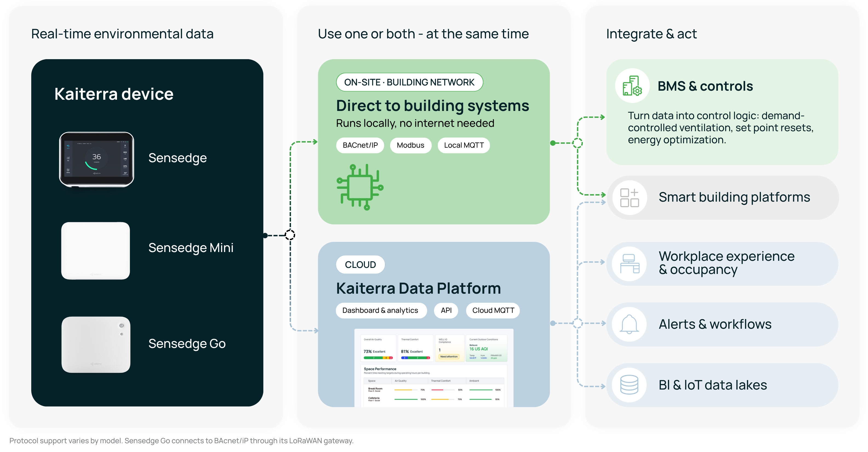Click the Sensedge label
The image size is (868, 452).
click(178, 158)
